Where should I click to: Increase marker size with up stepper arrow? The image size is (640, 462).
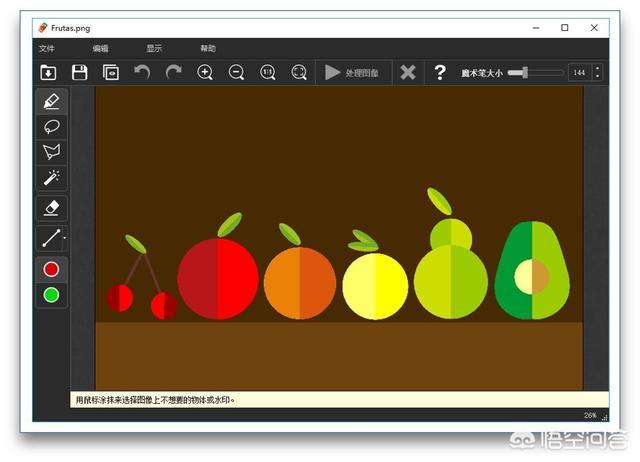598,69
